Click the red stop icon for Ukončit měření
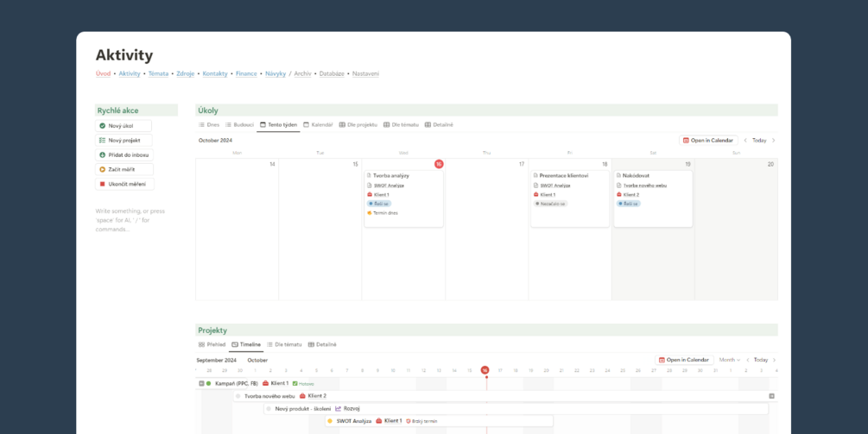This screenshot has width=868, height=434. point(103,184)
